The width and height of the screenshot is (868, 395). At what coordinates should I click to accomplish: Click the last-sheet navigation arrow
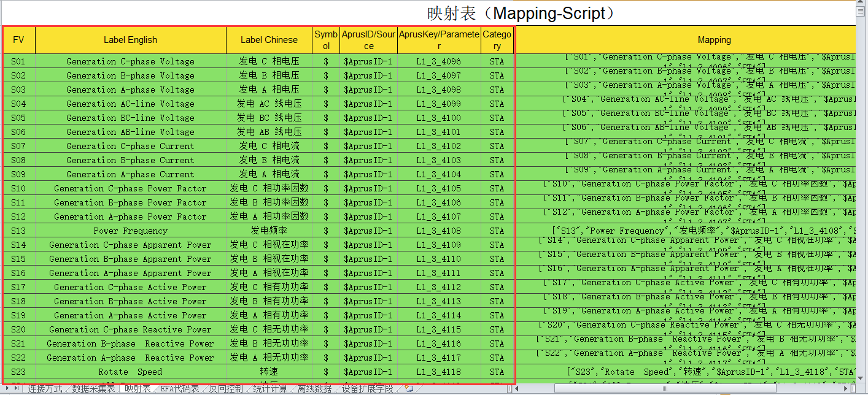(x=17, y=389)
